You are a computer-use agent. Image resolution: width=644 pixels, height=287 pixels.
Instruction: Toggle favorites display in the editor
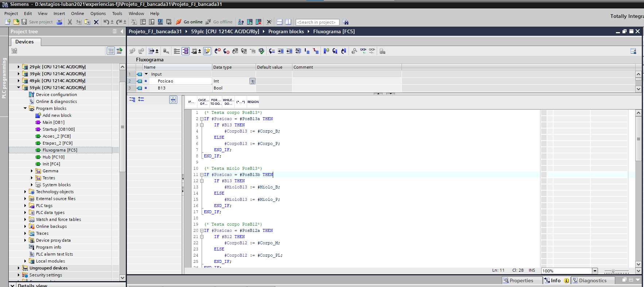click(207, 51)
